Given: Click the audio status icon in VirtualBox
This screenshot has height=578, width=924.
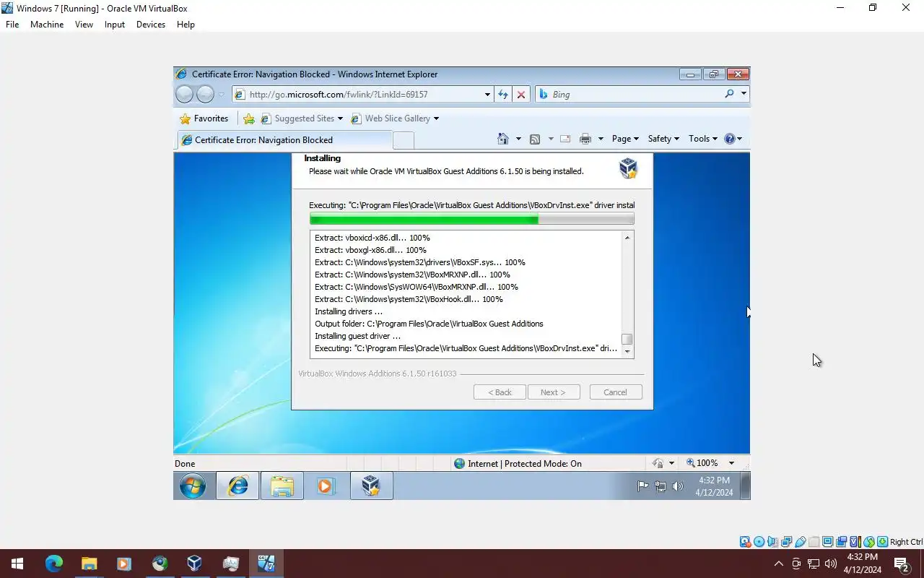Looking at the screenshot, I should point(772,542).
